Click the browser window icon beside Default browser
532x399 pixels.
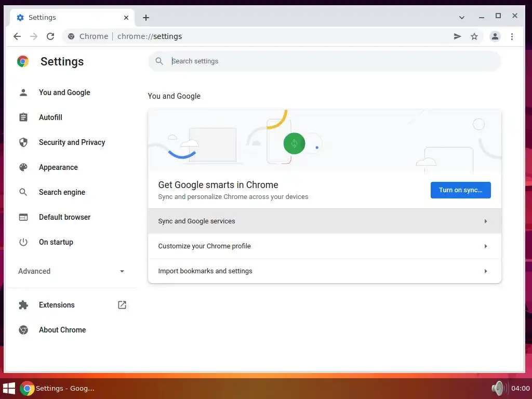point(23,217)
